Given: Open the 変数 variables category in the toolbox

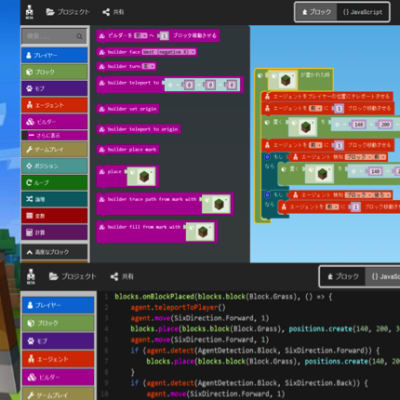Looking at the screenshot, I should pos(54,216).
